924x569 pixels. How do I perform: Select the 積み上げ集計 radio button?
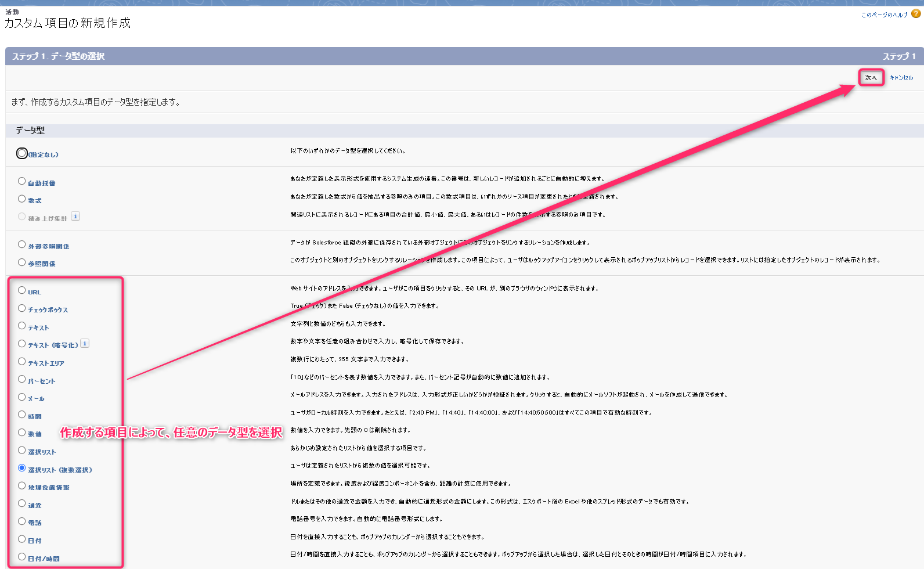[21, 217]
